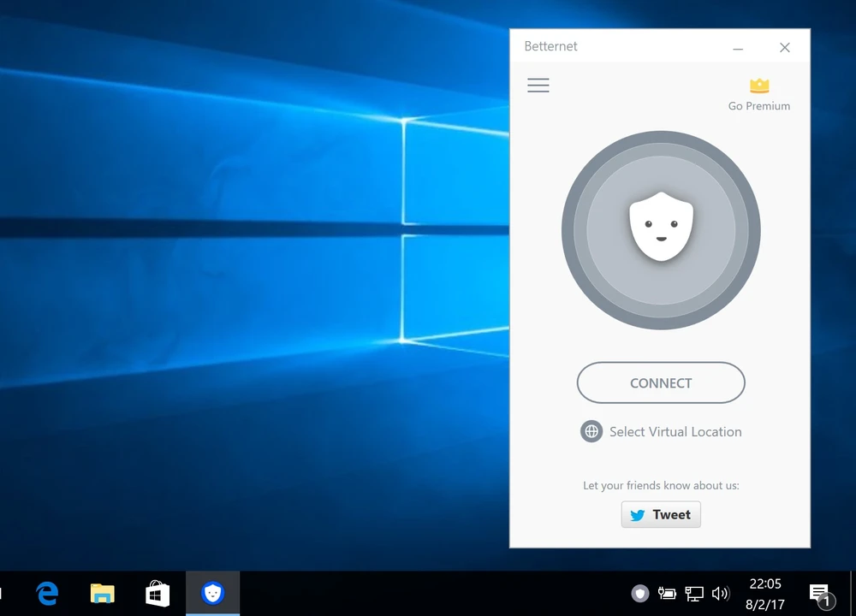Minimize the Betternet window
This screenshot has width=856, height=616.
point(738,48)
